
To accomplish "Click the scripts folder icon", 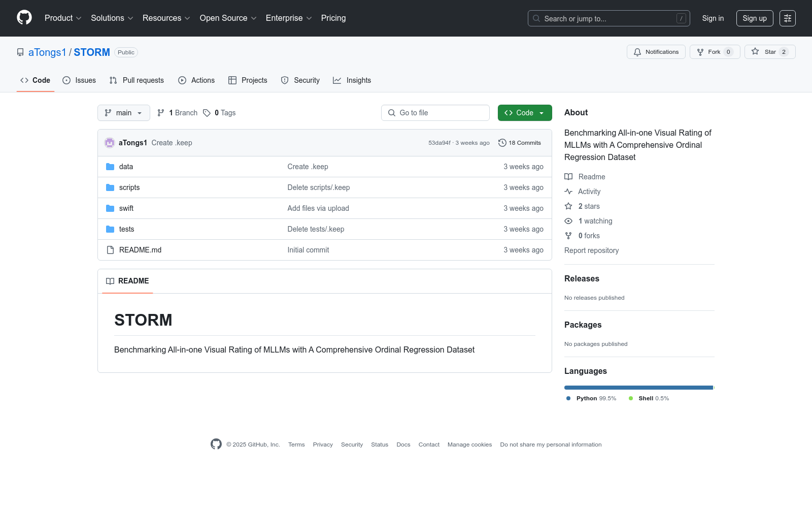I will pyautogui.click(x=110, y=187).
